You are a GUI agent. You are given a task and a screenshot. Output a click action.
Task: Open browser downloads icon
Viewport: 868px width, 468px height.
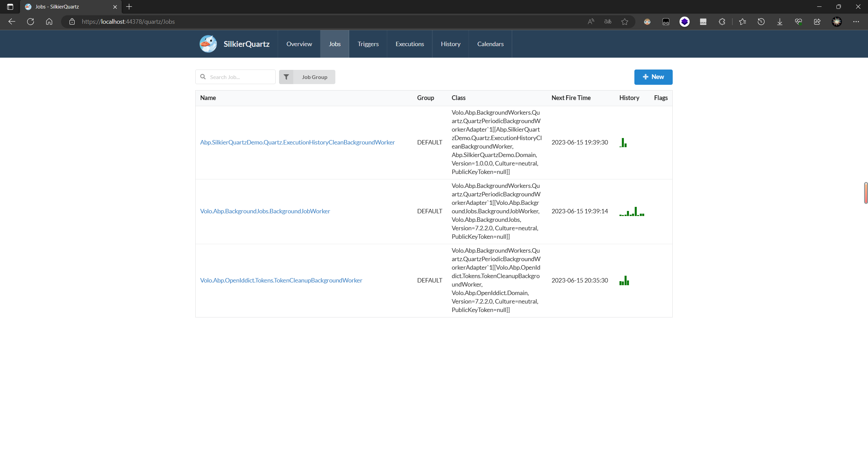[x=780, y=22]
